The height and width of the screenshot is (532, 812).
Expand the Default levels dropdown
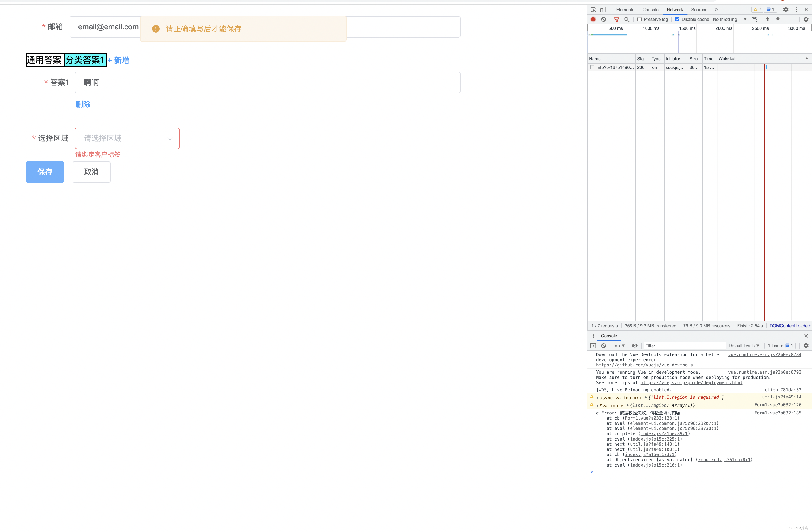[743, 346]
